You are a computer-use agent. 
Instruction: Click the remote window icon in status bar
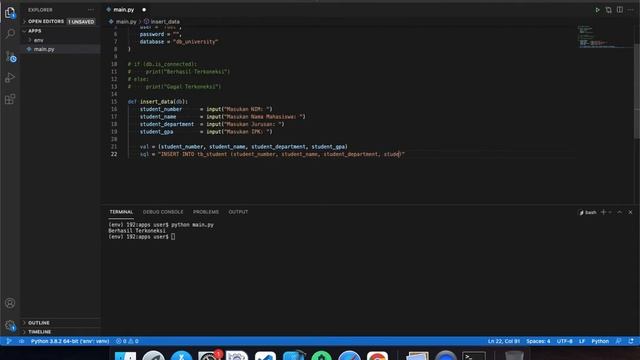point(8,341)
